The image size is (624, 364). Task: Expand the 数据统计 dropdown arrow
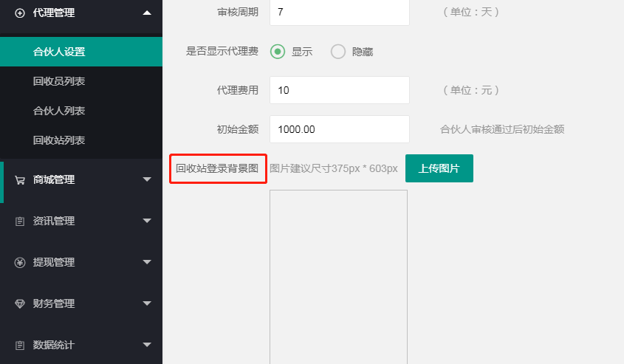147,345
